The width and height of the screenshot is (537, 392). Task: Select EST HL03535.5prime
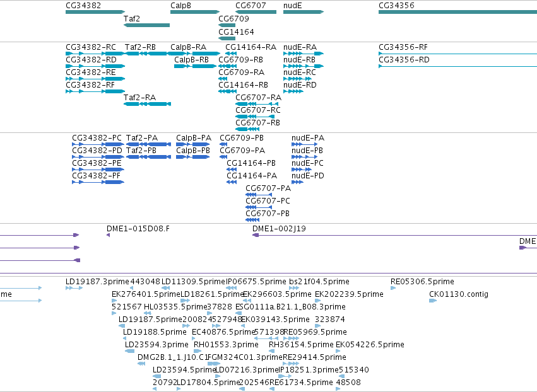click(x=175, y=307)
